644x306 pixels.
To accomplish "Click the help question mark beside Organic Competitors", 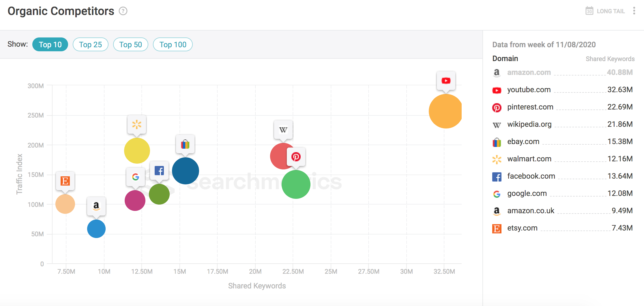I will (123, 11).
